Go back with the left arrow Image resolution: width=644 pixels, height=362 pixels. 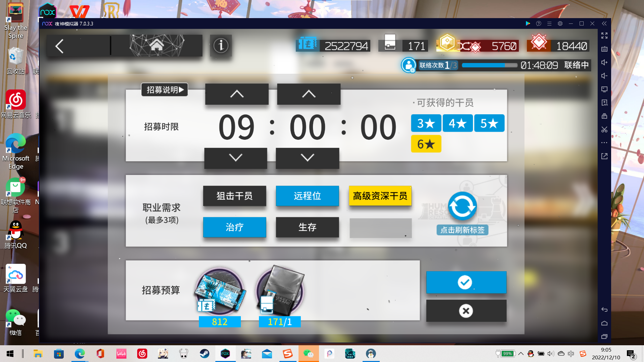pos(60,46)
